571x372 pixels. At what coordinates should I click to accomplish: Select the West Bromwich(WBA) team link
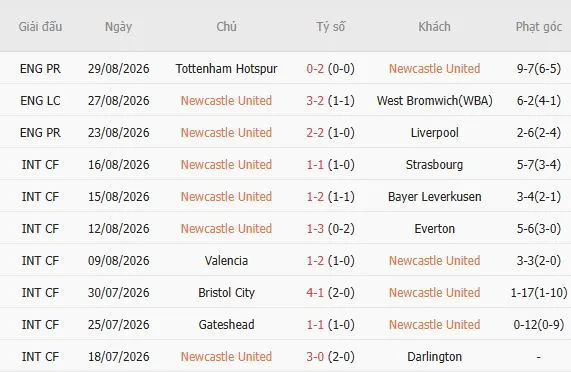(x=434, y=100)
